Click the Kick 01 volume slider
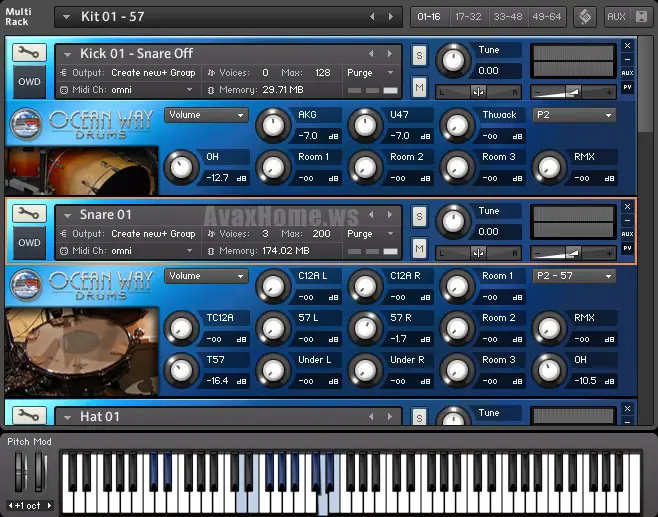The height and width of the screenshot is (517, 658). tap(573, 92)
